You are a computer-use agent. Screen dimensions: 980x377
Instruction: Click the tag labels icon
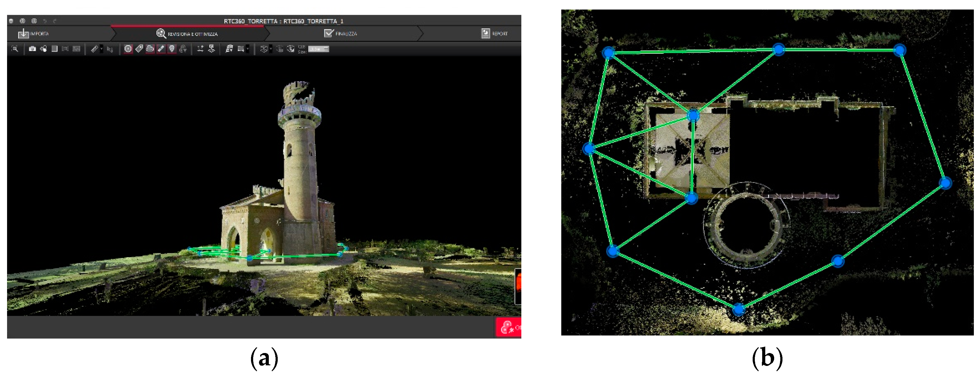click(139, 49)
